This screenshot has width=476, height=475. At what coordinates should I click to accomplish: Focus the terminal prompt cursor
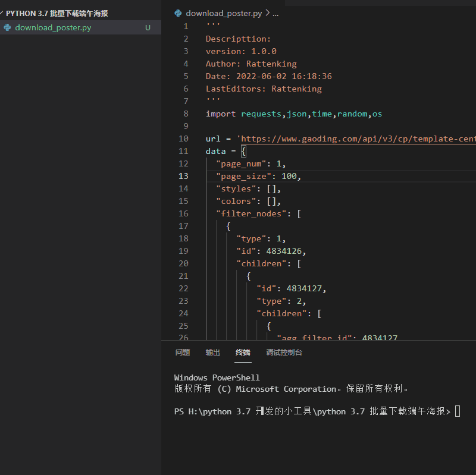coord(458,411)
